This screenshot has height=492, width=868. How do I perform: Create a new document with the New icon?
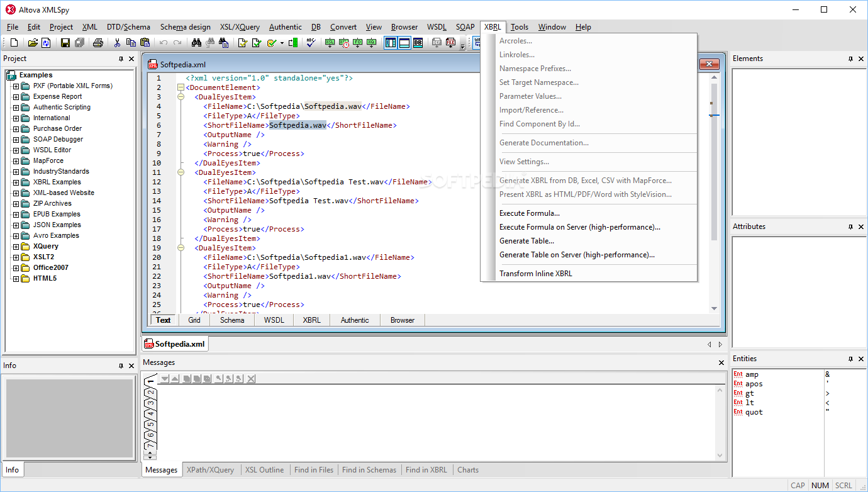click(x=14, y=43)
